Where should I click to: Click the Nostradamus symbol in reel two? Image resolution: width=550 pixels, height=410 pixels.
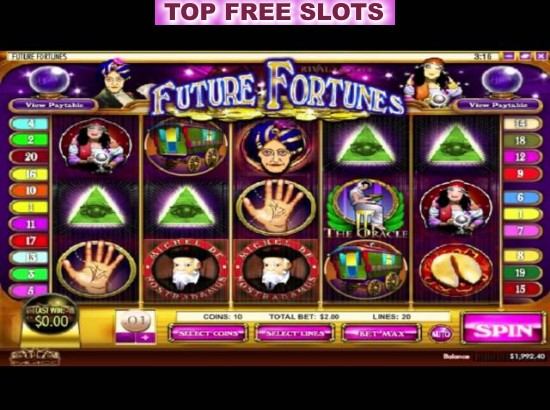pos(187,271)
